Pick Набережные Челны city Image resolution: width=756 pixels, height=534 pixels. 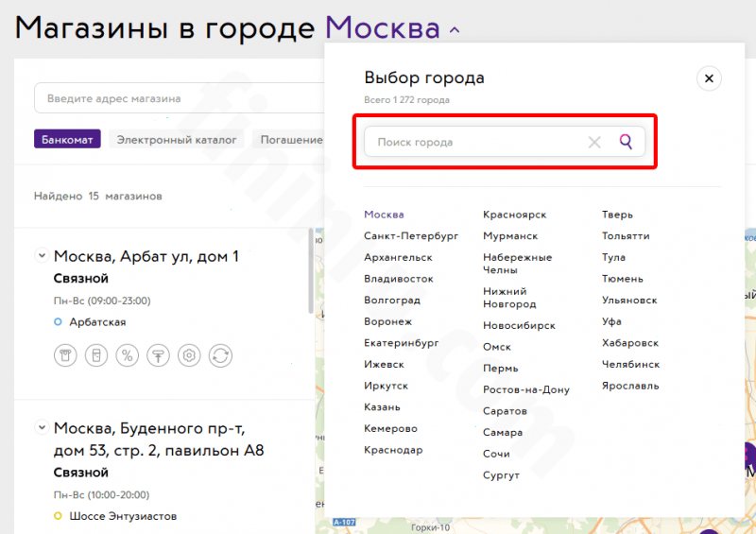[517, 264]
